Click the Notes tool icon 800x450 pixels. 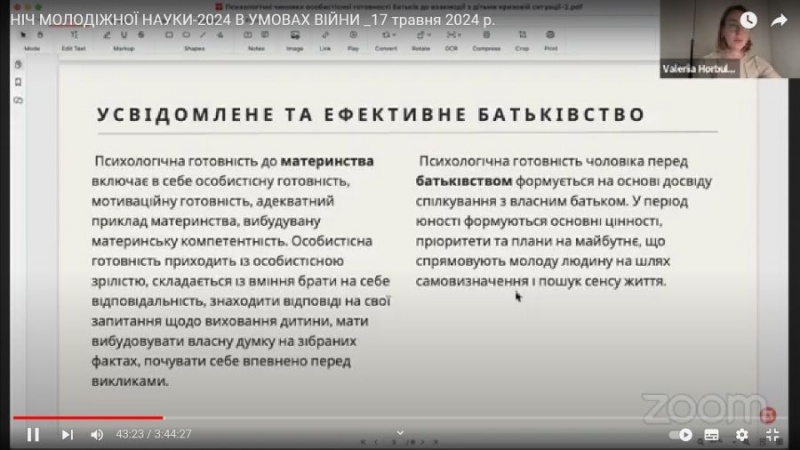(x=256, y=38)
